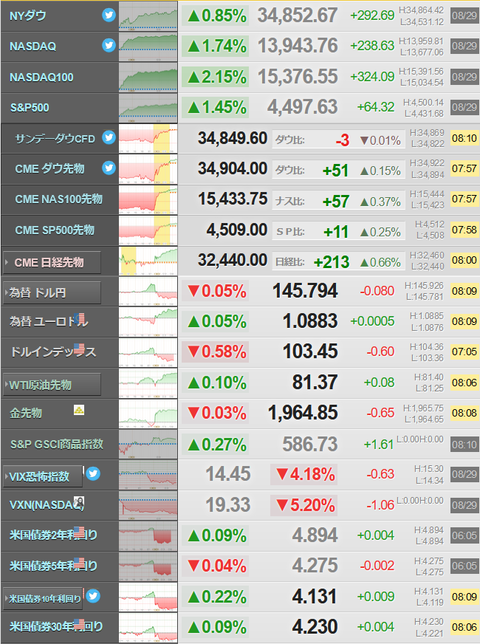Open the S&P GSCI商品指数 link
This screenshot has height=644, width=480.
pos(57,444)
